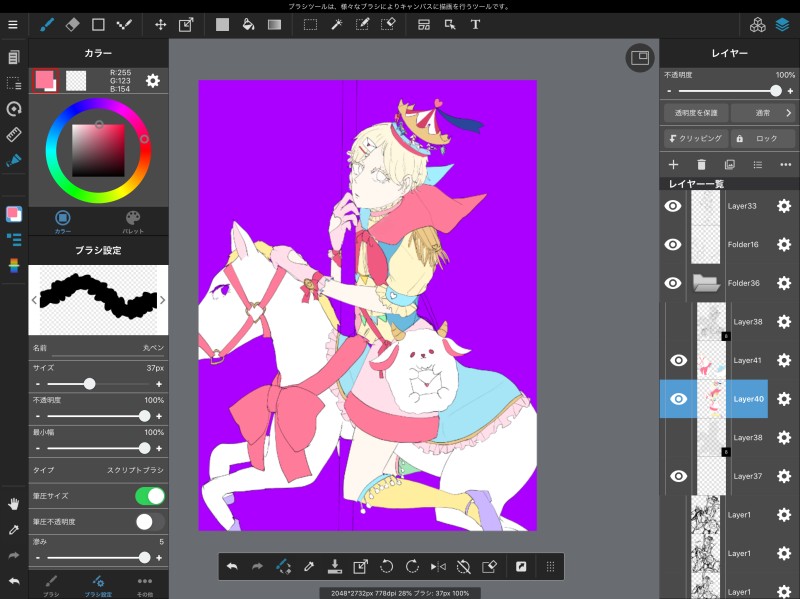Hide Folder36 with eye icon
Screen dimensions: 800x599
point(673,283)
